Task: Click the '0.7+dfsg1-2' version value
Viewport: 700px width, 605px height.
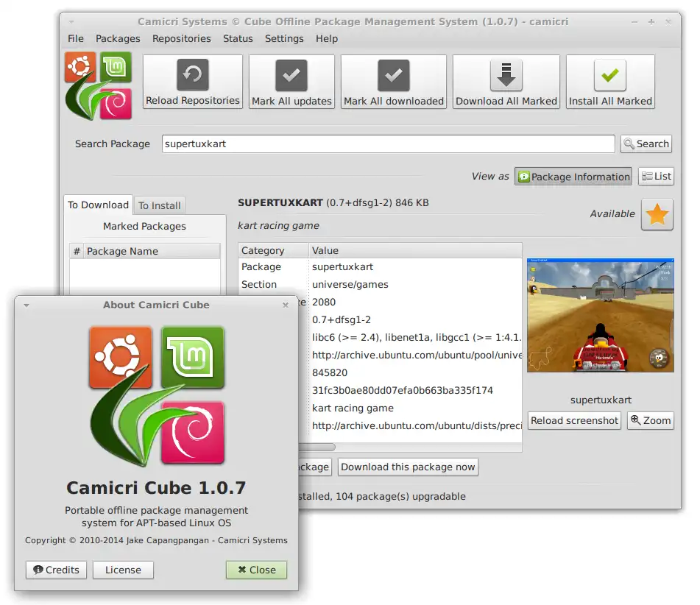Action: click(341, 319)
